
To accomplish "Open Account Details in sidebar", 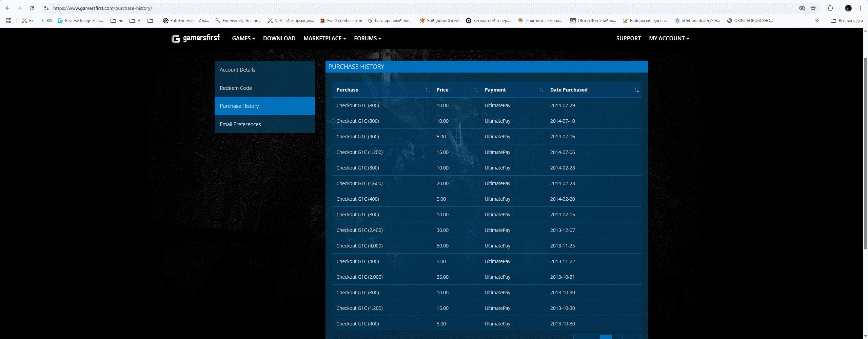I will [x=265, y=69].
